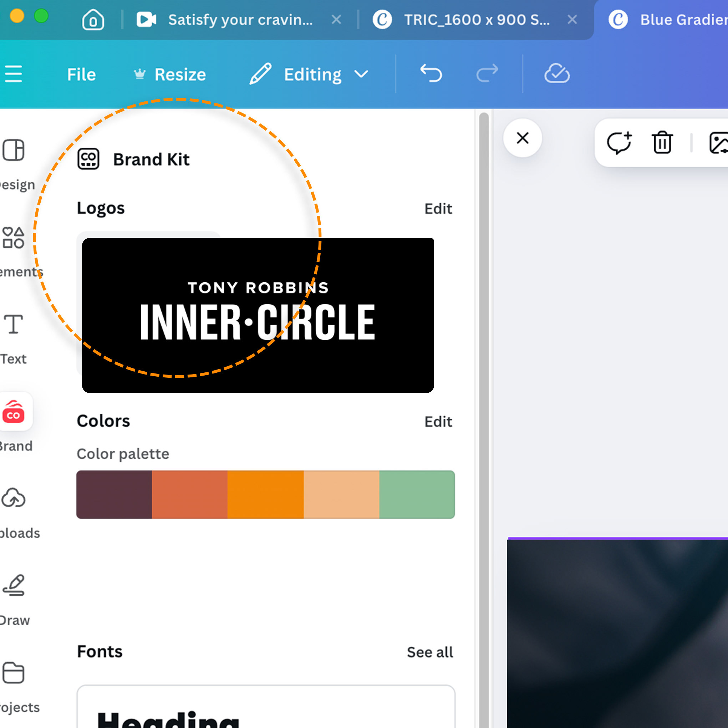The height and width of the screenshot is (728, 728).
Task: Check the cloud save status icon
Action: point(557,73)
